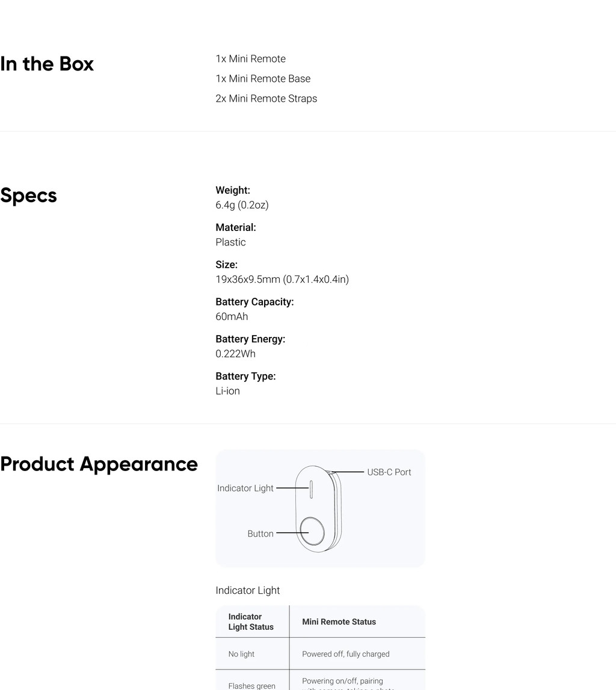This screenshot has height=690, width=616.
Task: Click the round button in the remote diagram
Action: (312, 531)
